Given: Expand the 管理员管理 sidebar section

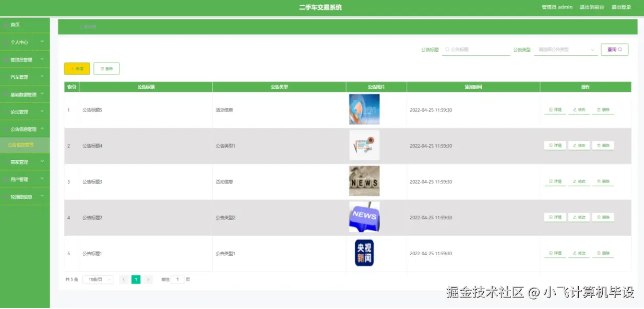Looking at the screenshot, I should pyautogui.click(x=25, y=60).
